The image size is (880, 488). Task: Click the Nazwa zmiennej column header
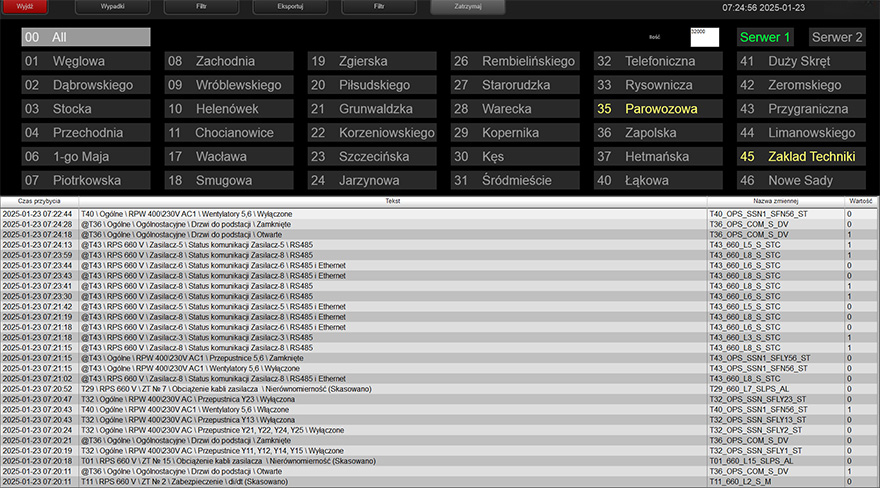pos(774,201)
